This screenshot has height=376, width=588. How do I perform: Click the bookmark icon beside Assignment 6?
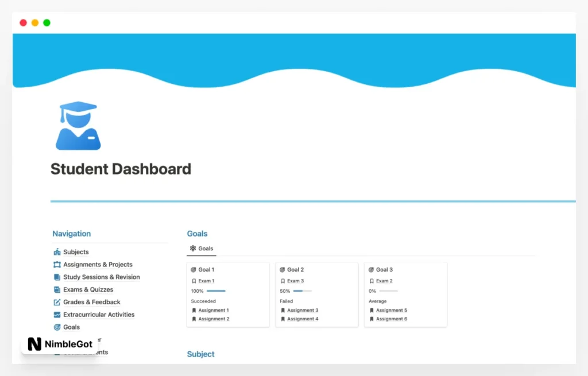click(x=372, y=319)
